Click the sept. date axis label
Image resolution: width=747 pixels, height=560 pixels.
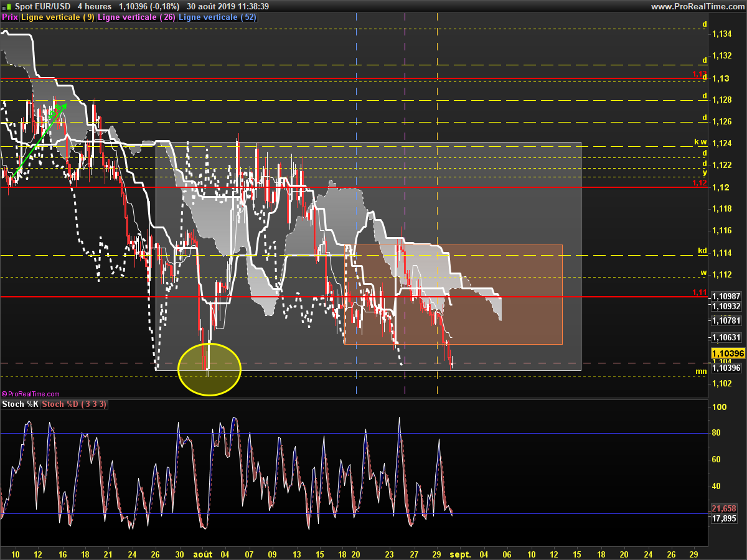(460, 554)
